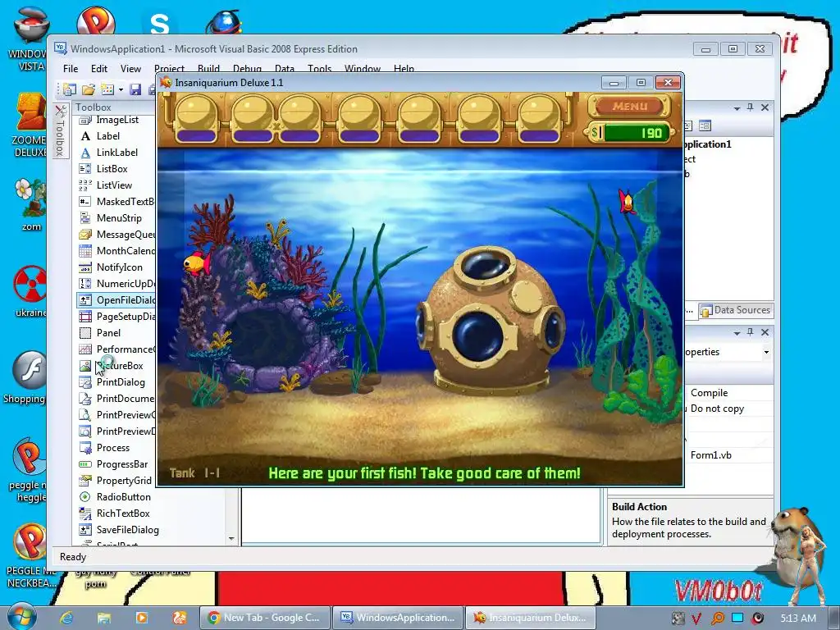Open the View menu
840x630 pixels.
tap(130, 69)
